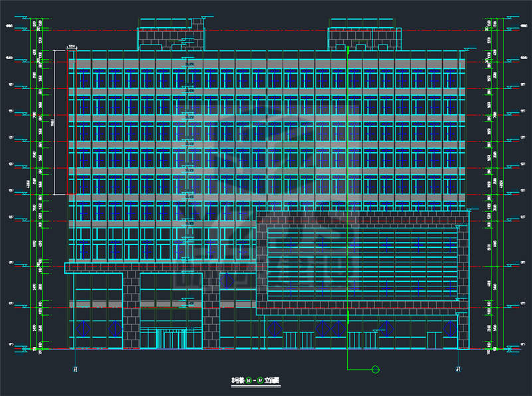Select the green circle at the leader line end
Viewport: 532px width, 396px height.
point(374,368)
